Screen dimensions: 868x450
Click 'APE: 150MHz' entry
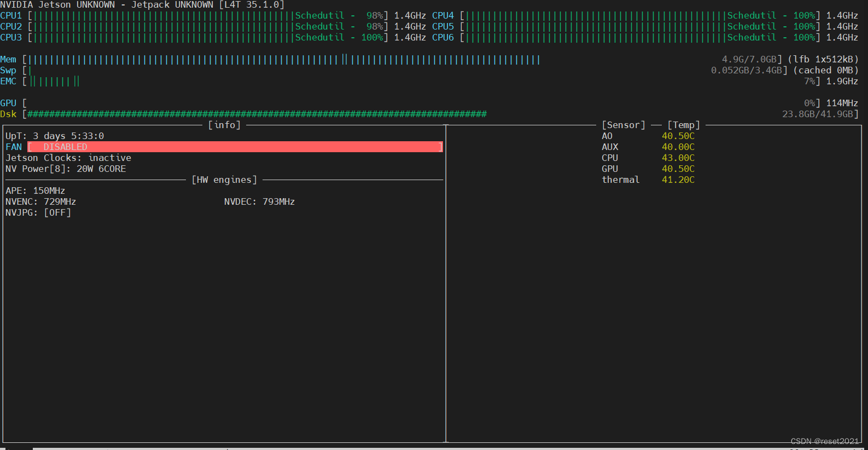pos(36,191)
